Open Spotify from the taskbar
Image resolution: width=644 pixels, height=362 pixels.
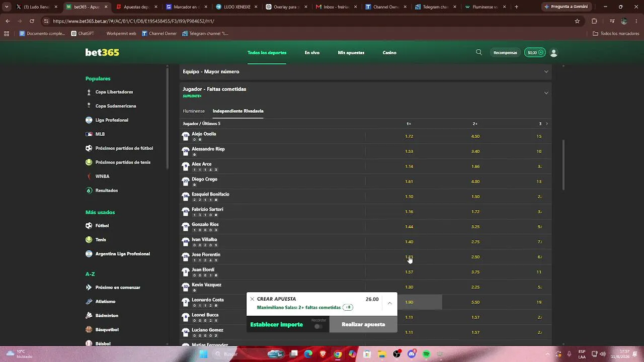(x=426, y=354)
